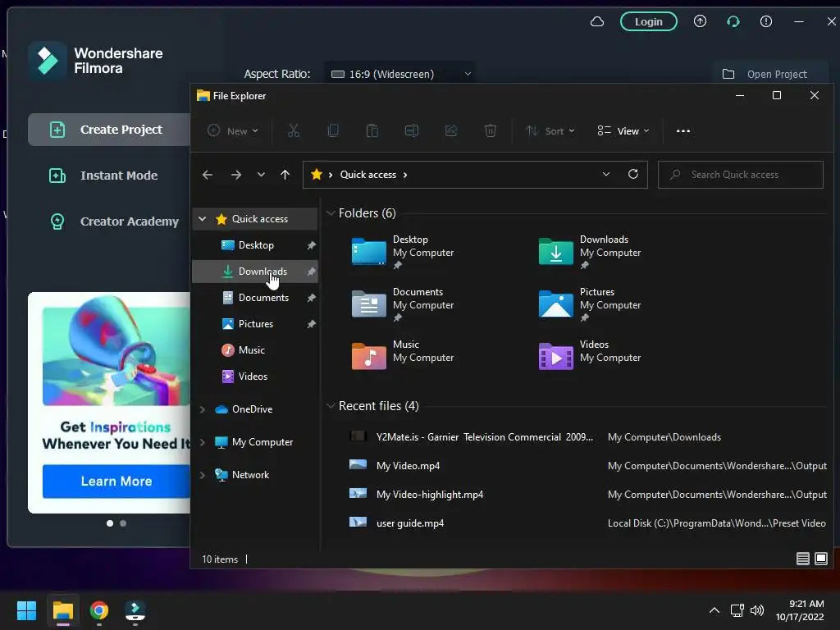
Task: Open the Sort dropdown menu
Action: click(550, 130)
